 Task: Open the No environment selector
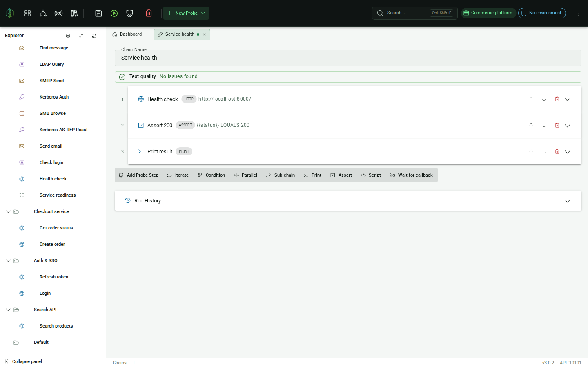542,13
